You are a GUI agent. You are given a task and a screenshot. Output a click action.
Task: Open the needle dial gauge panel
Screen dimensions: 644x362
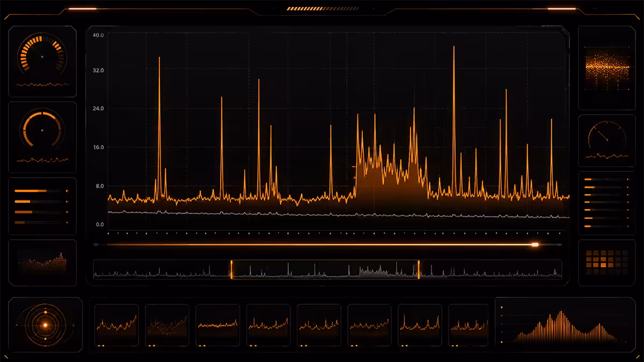607,141
